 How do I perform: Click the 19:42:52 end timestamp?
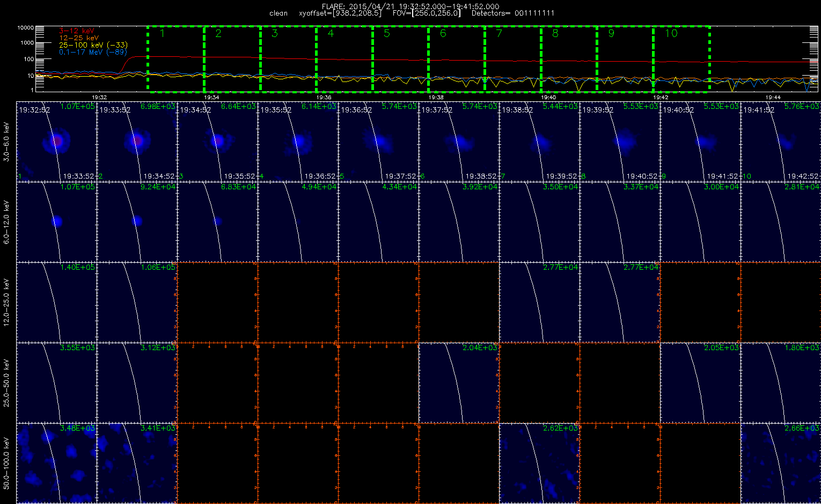click(x=803, y=176)
